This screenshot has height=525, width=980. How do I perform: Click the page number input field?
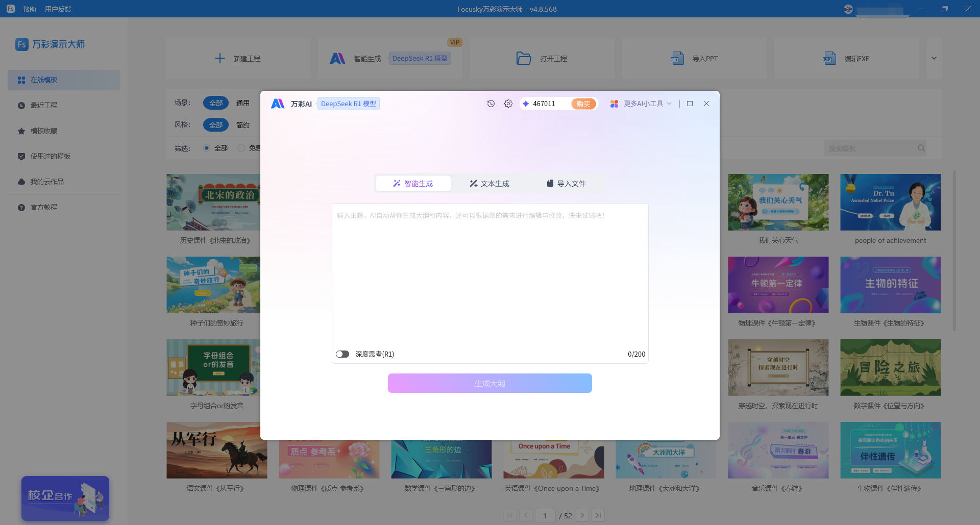[x=545, y=515]
